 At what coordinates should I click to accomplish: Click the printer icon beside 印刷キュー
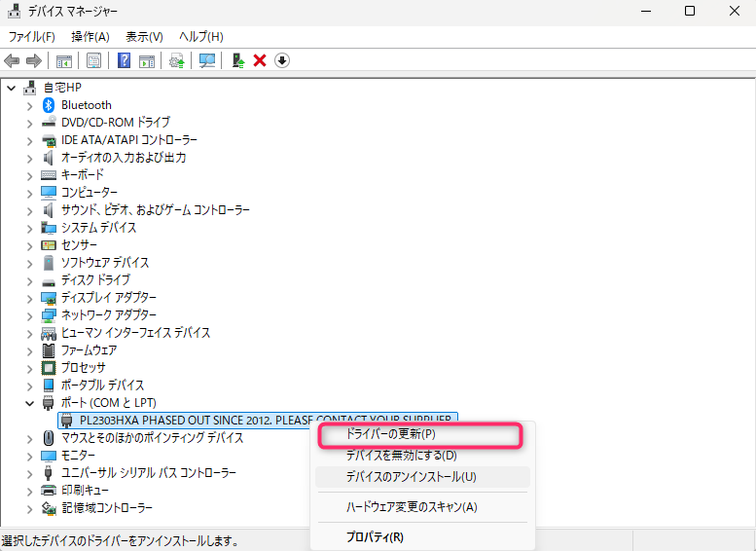(x=49, y=491)
